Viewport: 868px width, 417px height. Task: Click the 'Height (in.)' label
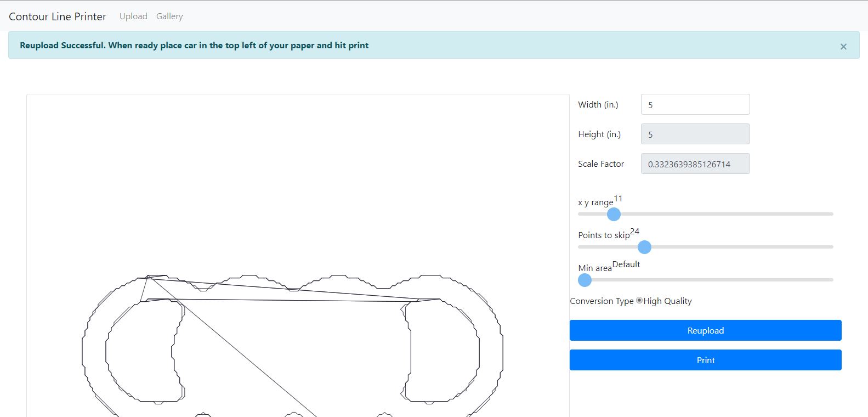[599, 134]
